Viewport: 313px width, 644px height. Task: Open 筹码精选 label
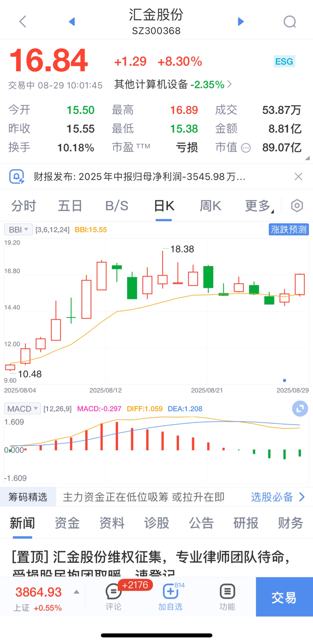pyautogui.click(x=28, y=497)
